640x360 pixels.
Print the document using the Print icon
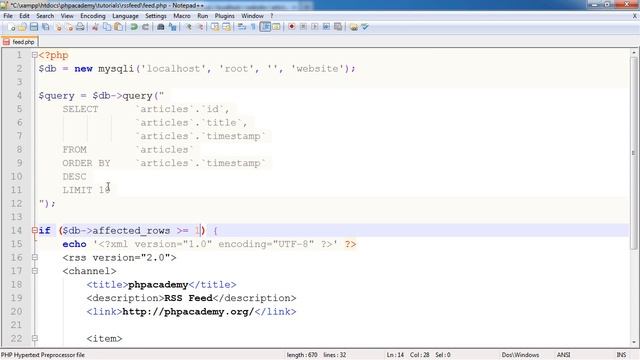(80, 27)
